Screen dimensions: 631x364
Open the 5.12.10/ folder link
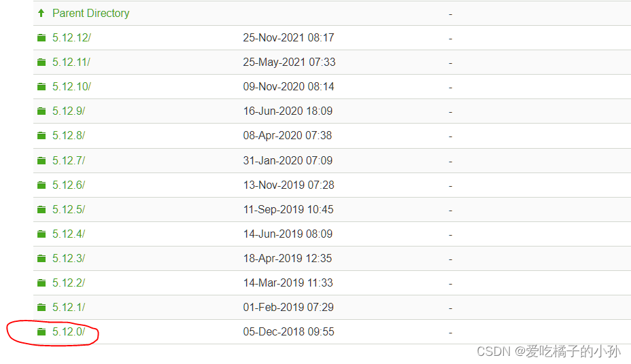71,87
